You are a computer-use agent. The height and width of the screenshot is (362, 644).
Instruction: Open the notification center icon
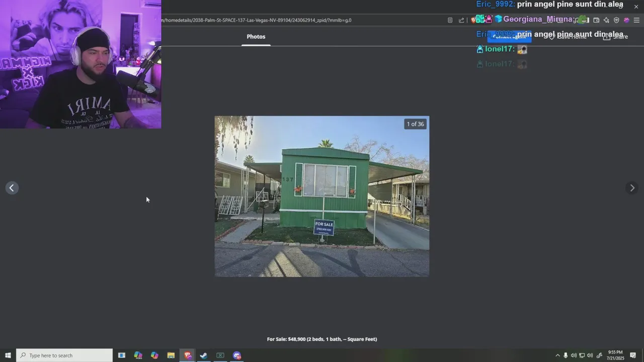(633, 355)
